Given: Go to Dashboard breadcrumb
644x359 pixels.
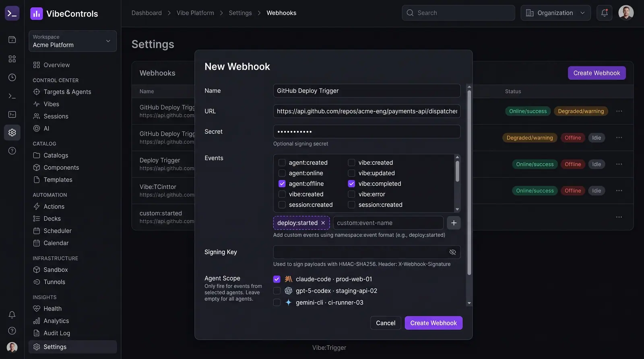Looking at the screenshot, I should [x=147, y=13].
